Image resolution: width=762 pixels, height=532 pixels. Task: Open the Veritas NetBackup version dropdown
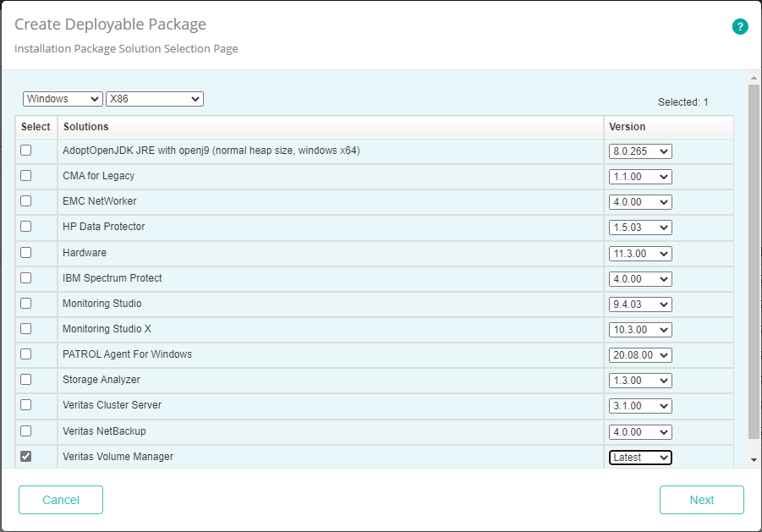point(639,431)
